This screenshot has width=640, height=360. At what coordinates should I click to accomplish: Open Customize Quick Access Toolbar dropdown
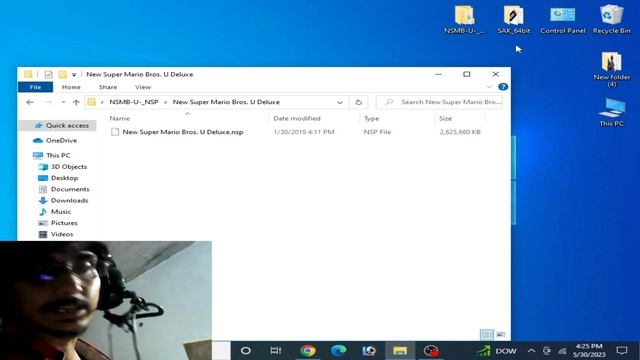(74, 75)
